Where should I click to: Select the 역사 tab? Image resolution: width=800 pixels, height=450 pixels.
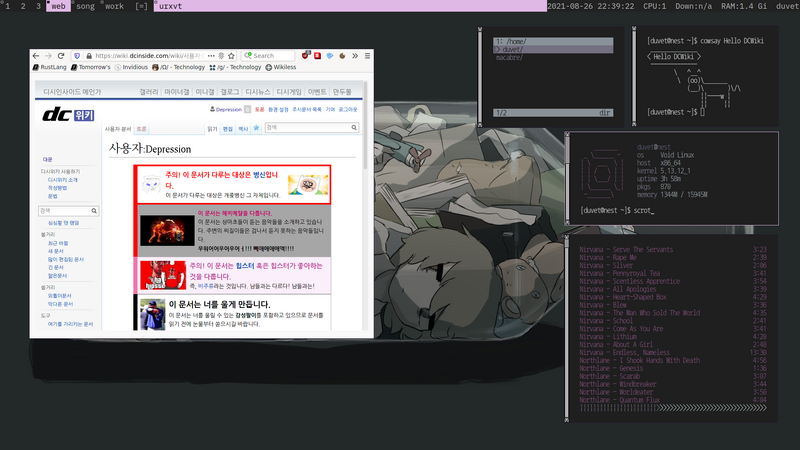click(243, 129)
